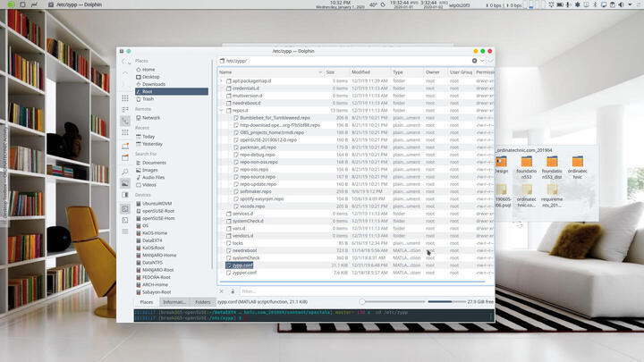644x362 pixels.
Task: Sort by the Modified column header
Action: pos(369,72)
